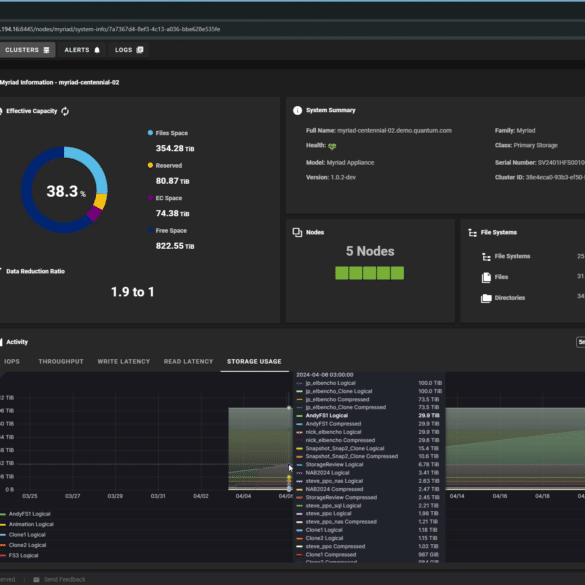Image resolution: width=585 pixels, height=585 pixels.
Task: Click the last green node block
Action: [x=397, y=273]
